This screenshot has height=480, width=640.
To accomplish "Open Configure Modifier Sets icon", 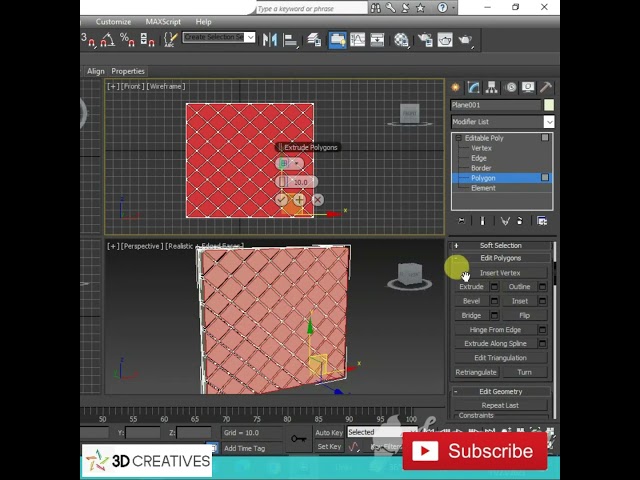I will pos(542,221).
